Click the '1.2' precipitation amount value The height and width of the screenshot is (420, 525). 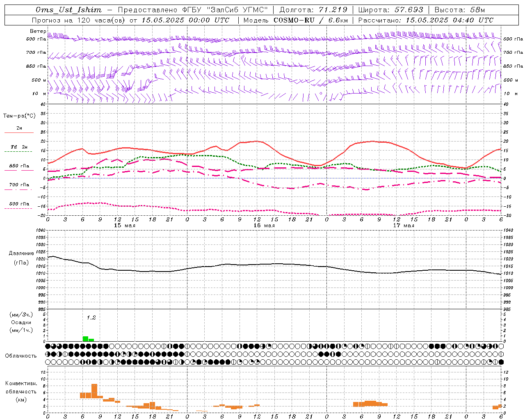coord(91,318)
